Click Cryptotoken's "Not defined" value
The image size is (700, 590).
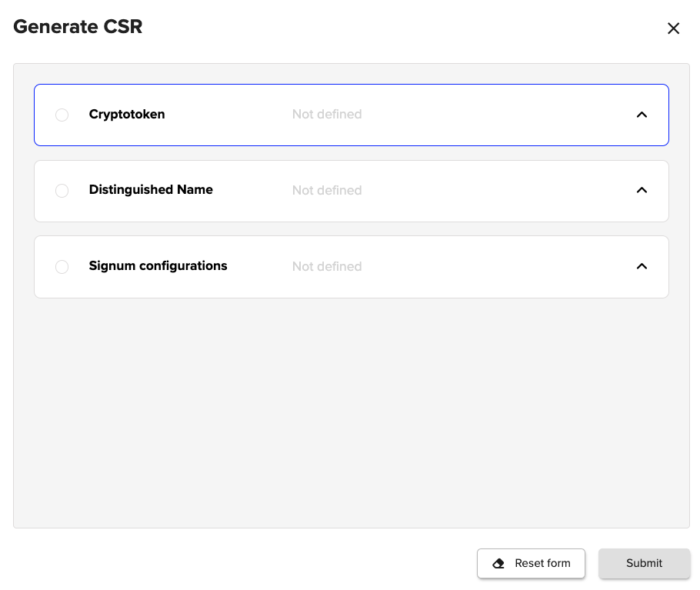coord(327,115)
